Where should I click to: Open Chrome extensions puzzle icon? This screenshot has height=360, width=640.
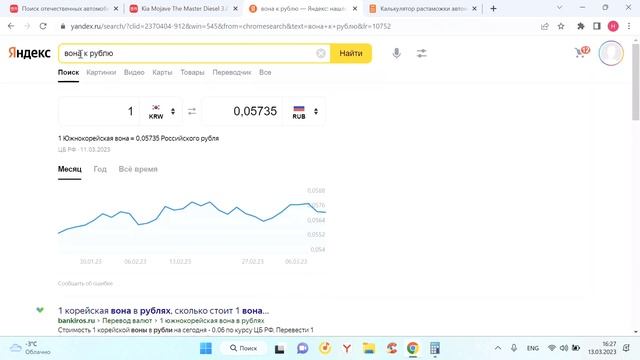[x=580, y=26]
